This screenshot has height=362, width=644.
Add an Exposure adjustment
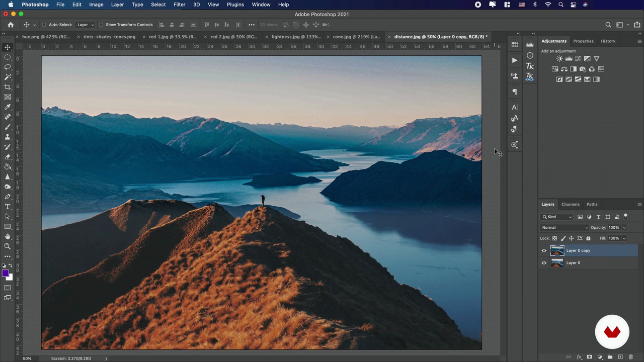(587, 58)
